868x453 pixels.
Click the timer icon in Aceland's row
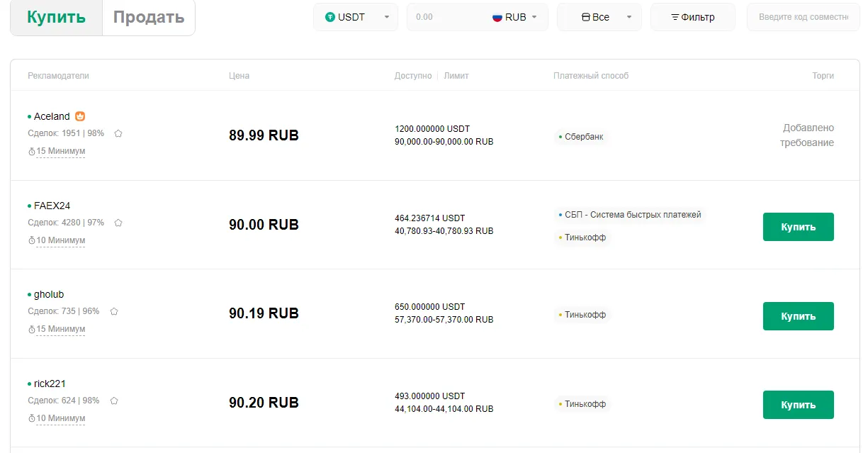[x=31, y=152]
